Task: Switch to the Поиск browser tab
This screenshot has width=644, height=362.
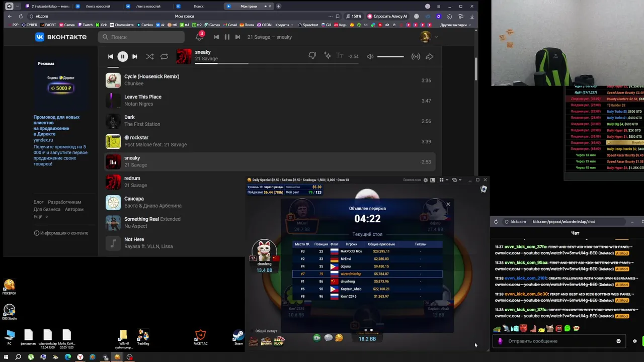Action: 198,6
